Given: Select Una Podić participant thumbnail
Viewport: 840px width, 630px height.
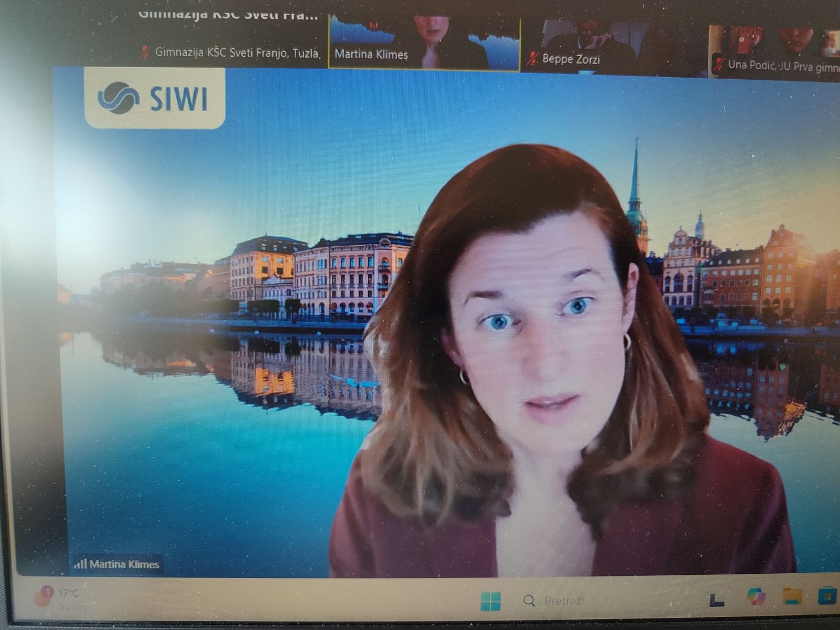Looking at the screenshot, I should click(774, 50).
